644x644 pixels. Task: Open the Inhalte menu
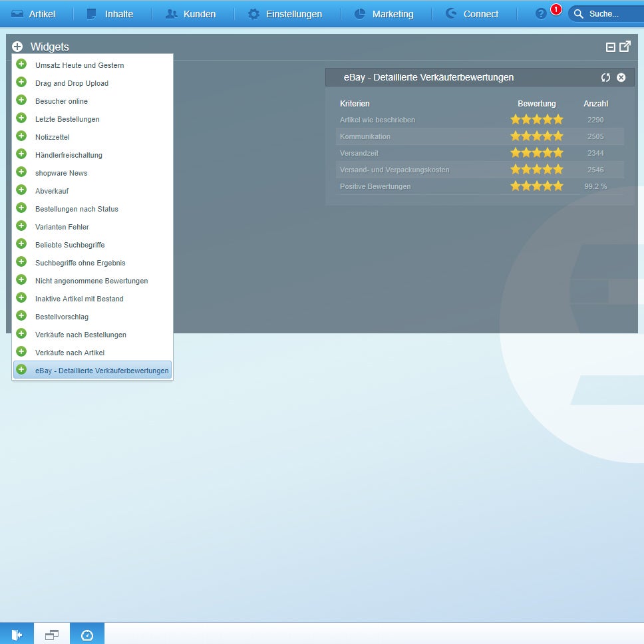pos(110,14)
